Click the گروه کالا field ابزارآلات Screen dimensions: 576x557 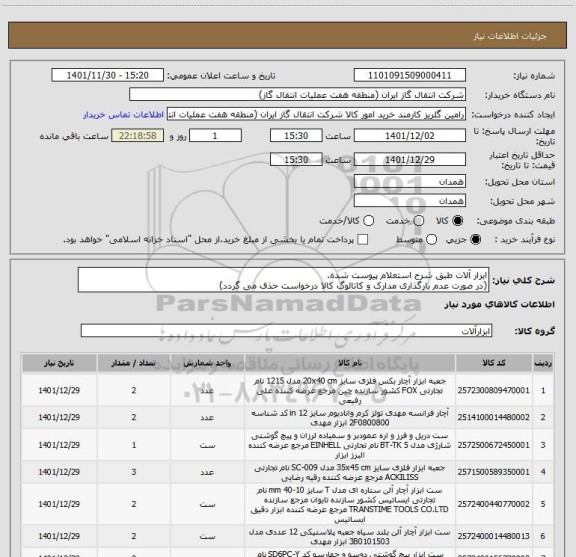point(286,331)
